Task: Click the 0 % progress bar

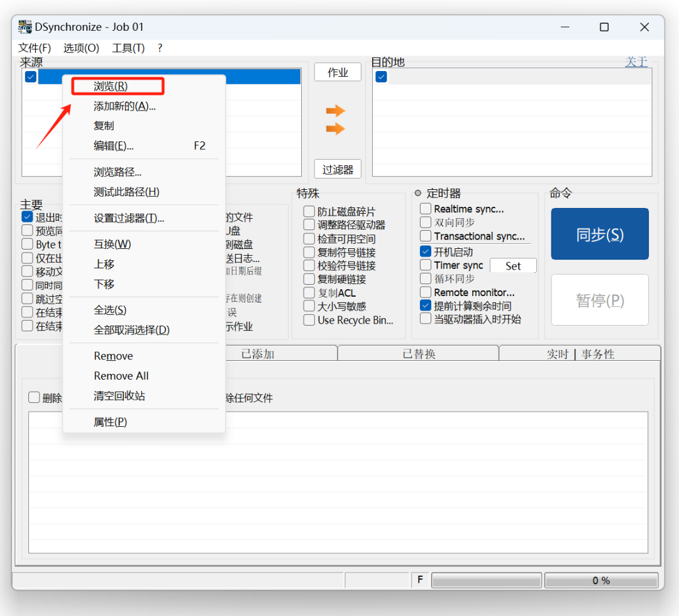Action: [x=602, y=580]
